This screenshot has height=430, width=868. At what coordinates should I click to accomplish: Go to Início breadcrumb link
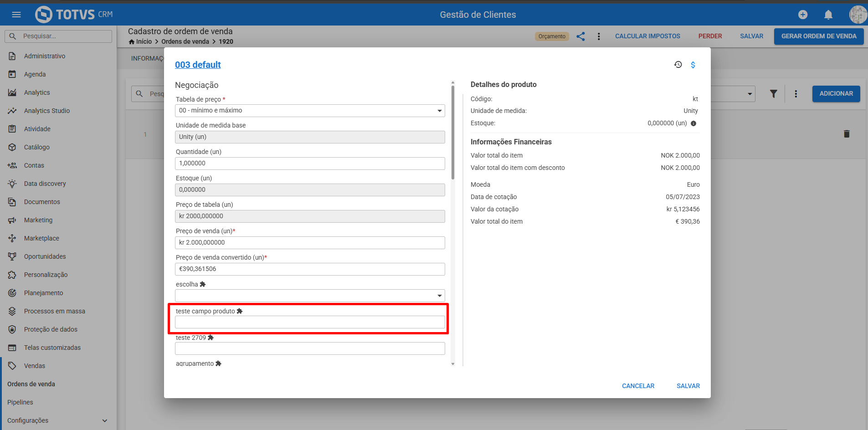tap(144, 42)
